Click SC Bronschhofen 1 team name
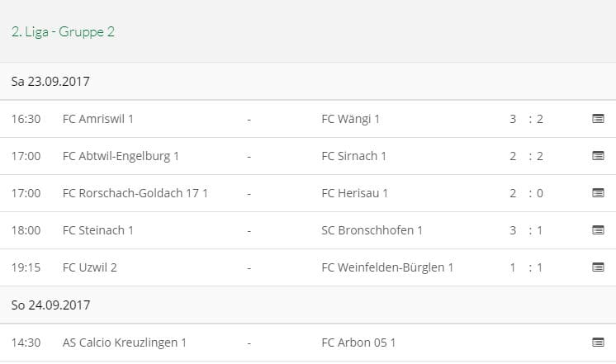 point(372,230)
